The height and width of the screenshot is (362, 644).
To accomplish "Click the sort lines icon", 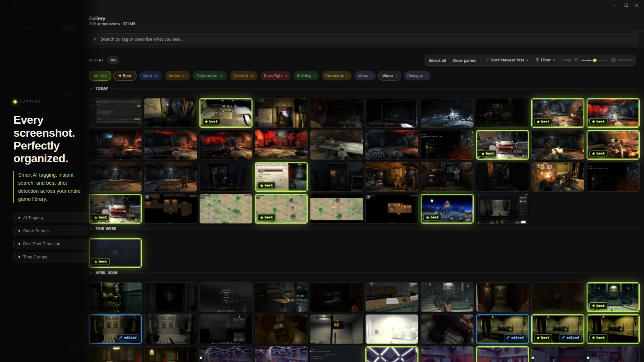I will [x=487, y=60].
